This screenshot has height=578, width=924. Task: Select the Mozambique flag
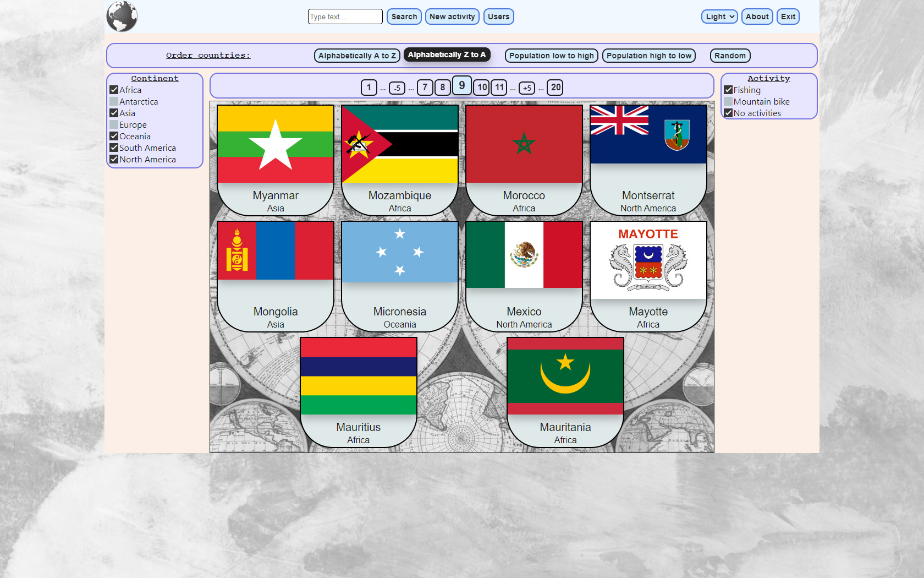click(400, 144)
